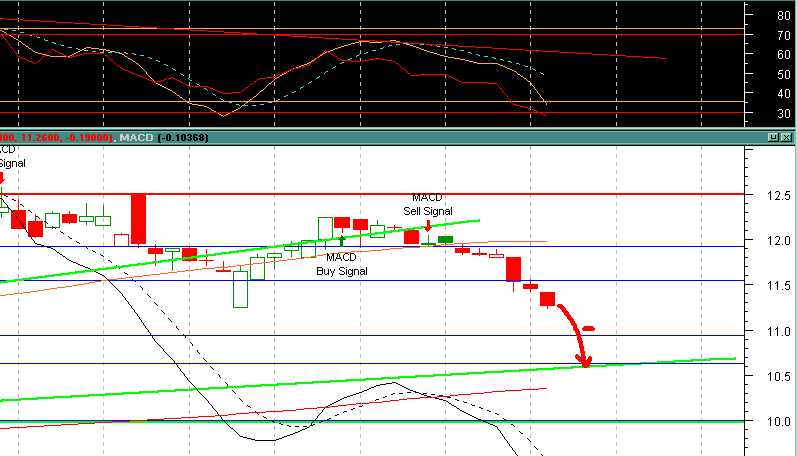
Task: Click the 30 level on oscillator axis
Action: coord(783,114)
